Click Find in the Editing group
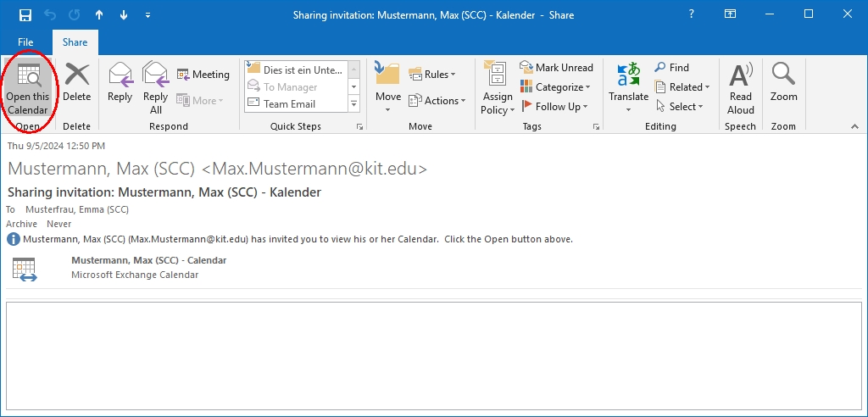This screenshot has width=868, height=417. (671, 68)
